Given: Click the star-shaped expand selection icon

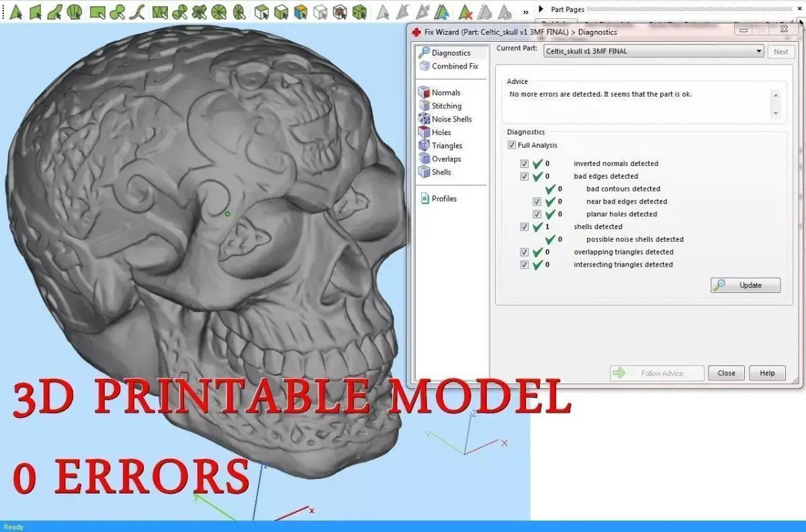Looking at the screenshot, I should [x=199, y=11].
